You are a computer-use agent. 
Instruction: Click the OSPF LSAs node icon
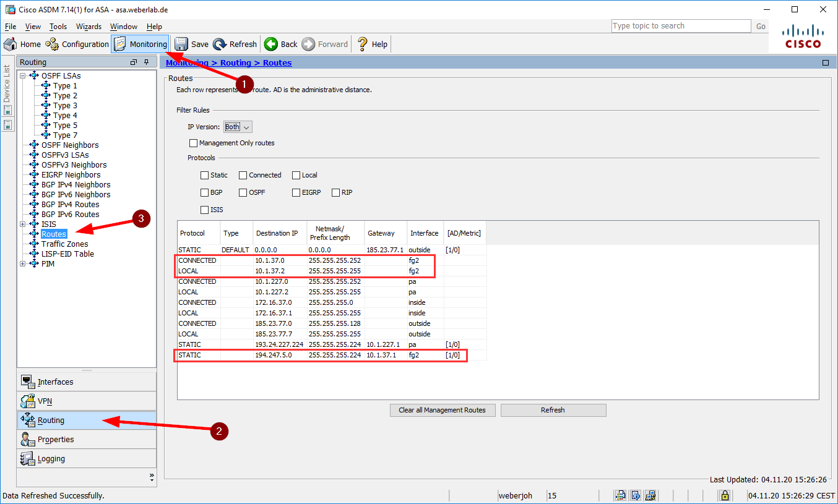[34, 75]
